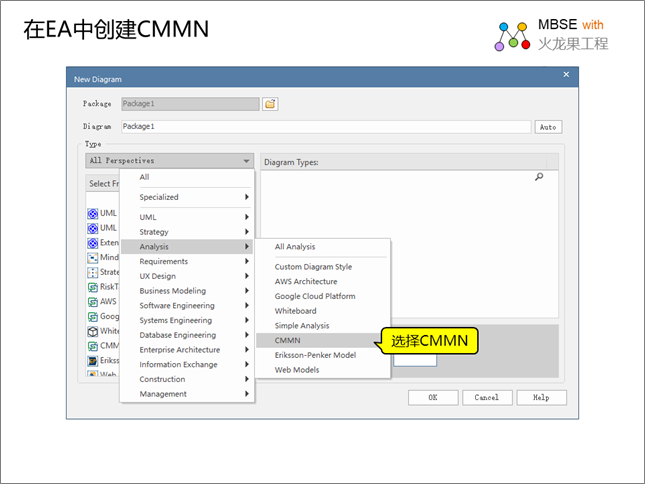This screenshot has width=645, height=484.
Task: Select Web Models in submenu
Action: pos(322,370)
